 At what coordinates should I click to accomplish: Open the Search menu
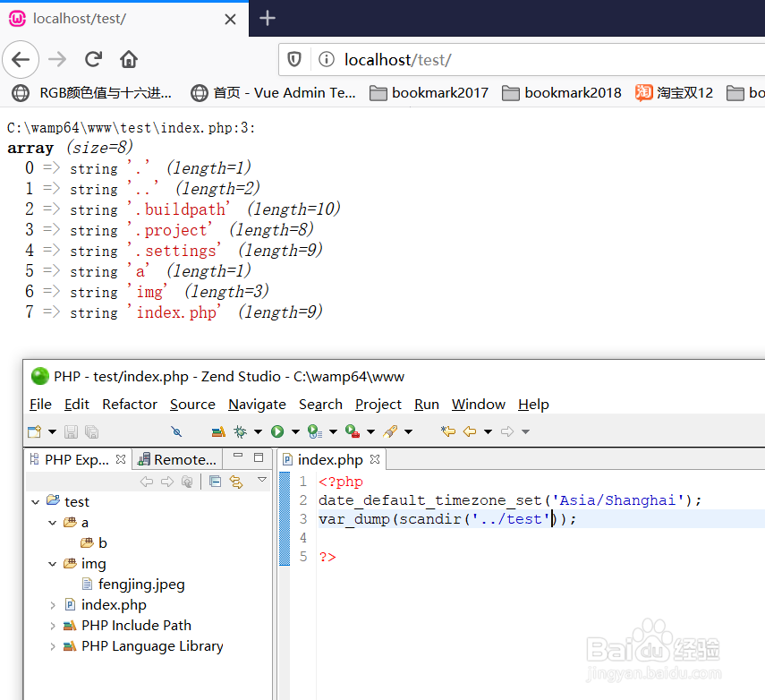[x=320, y=405]
